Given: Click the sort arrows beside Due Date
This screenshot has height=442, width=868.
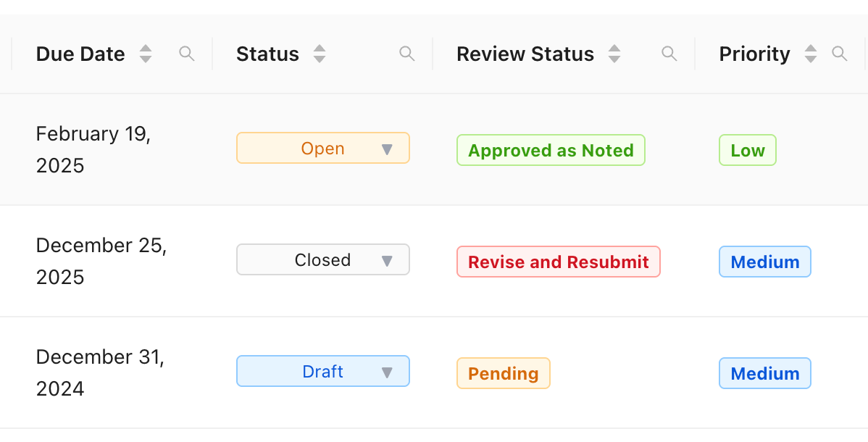Looking at the screenshot, I should click(x=146, y=53).
